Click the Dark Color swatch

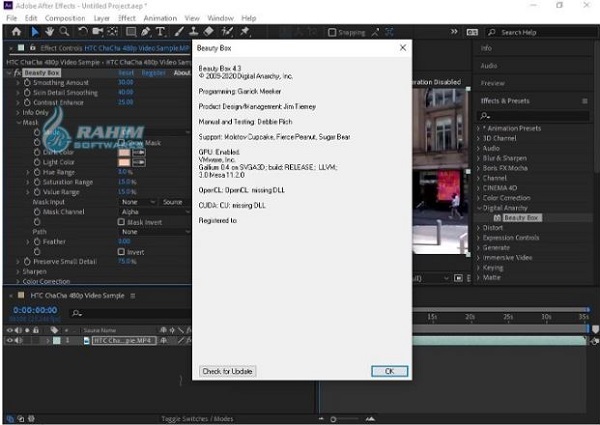tap(124, 152)
